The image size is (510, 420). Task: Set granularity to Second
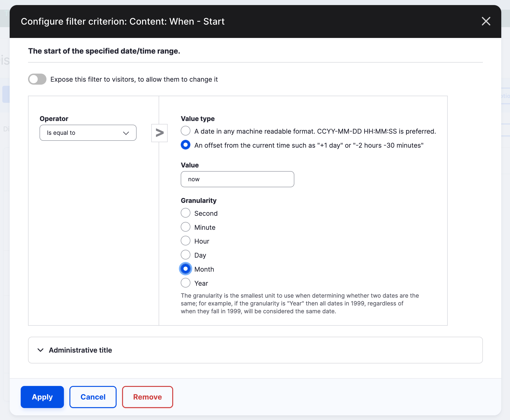(185, 213)
